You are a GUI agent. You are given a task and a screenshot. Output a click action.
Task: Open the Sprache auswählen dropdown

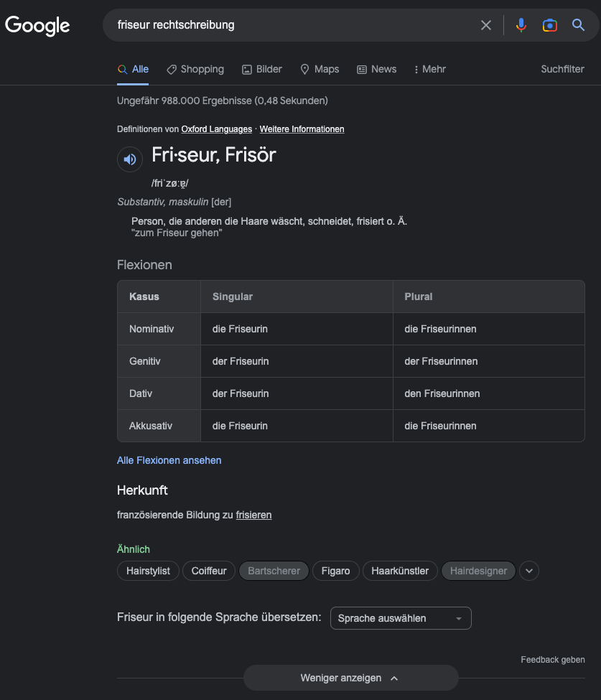click(401, 618)
